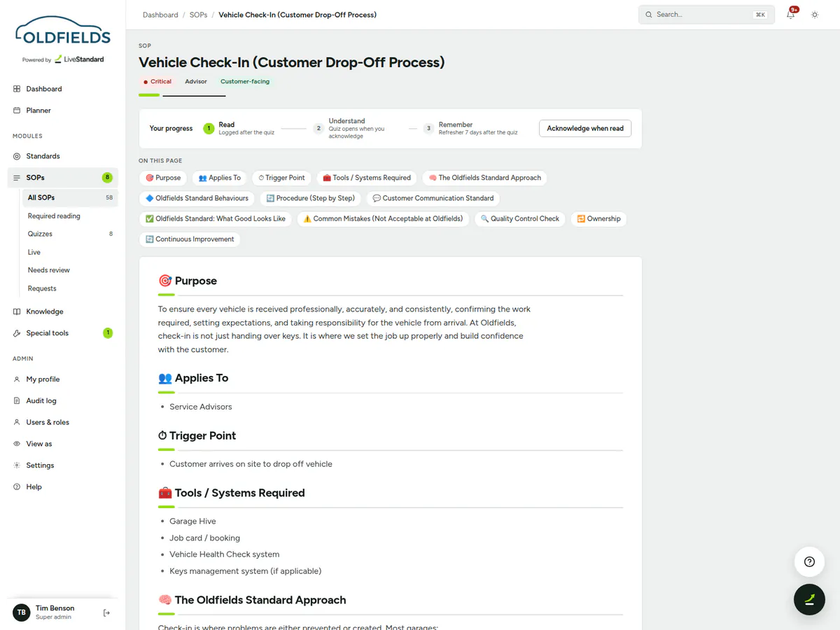Expand the SOPs sidebar section
This screenshot has height=630, width=840.
pyautogui.click(x=63, y=178)
